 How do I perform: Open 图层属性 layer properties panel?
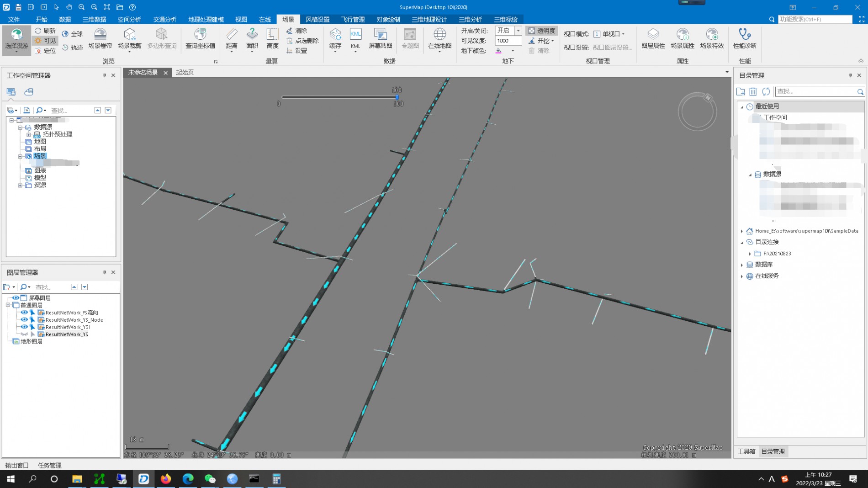(x=653, y=38)
